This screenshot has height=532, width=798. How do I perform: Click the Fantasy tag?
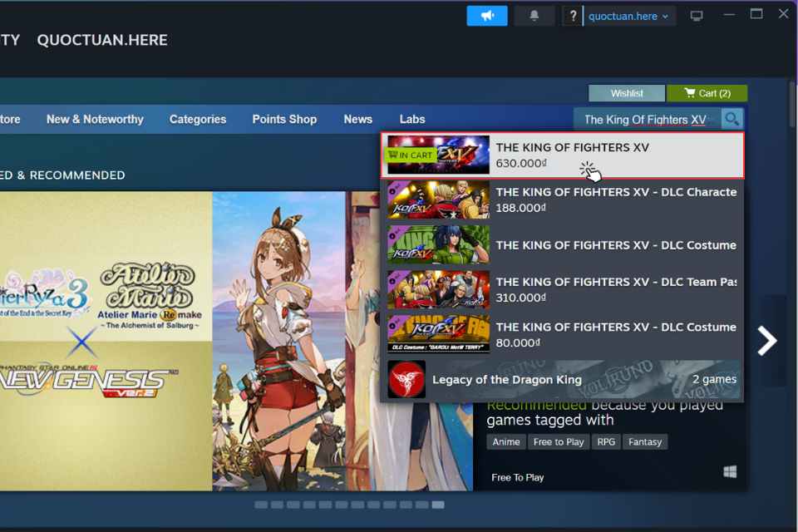(x=645, y=442)
